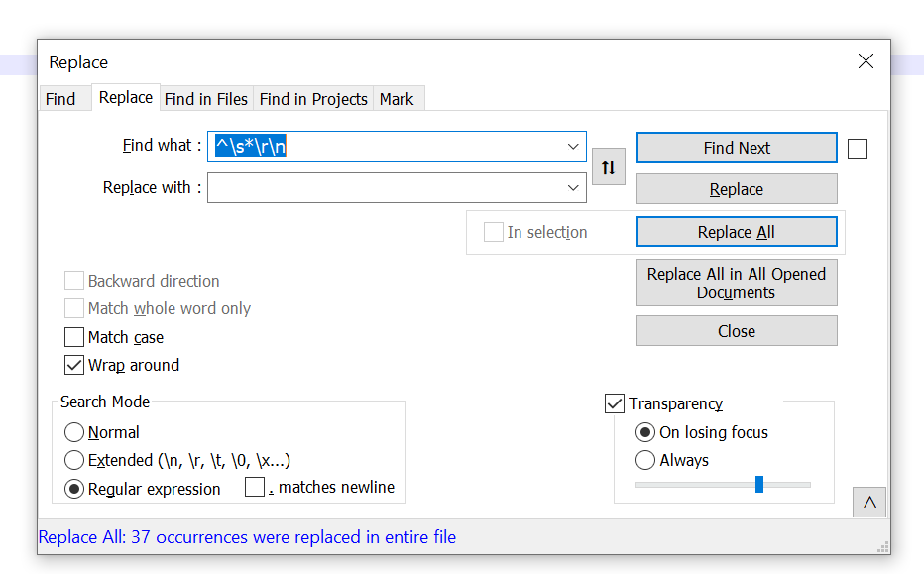Expand the Find what history dropdown
Screen dimensions: 924x574
[573, 147]
